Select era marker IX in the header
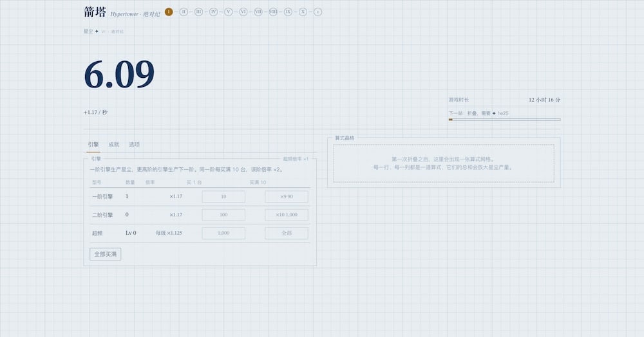The image size is (644, 337). [288, 12]
